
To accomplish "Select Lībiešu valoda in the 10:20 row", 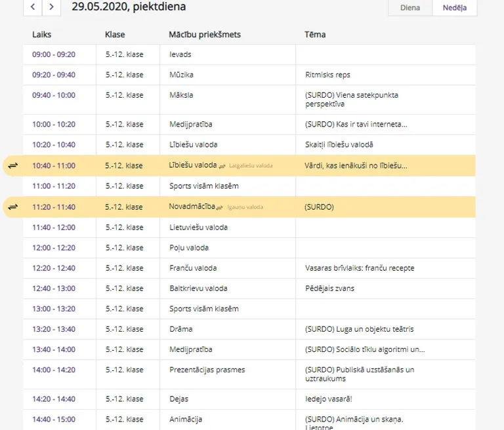I will [x=194, y=145].
